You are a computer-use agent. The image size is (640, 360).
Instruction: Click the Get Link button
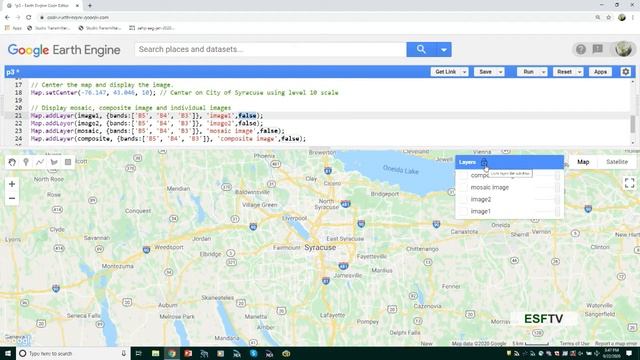445,72
